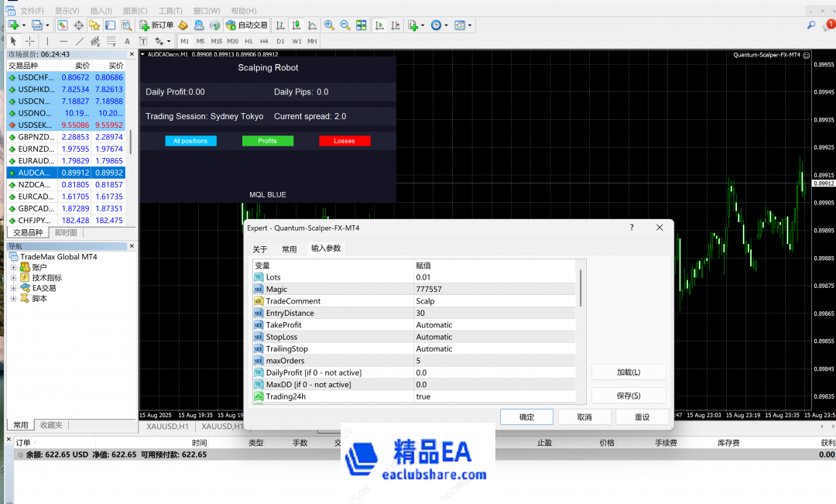
Task: Switch to the 关于 tab in Expert dialog
Action: click(x=259, y=249)
